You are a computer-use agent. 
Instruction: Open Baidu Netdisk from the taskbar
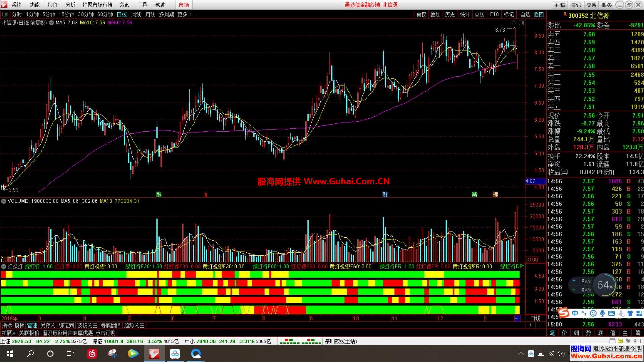(175, 354)
